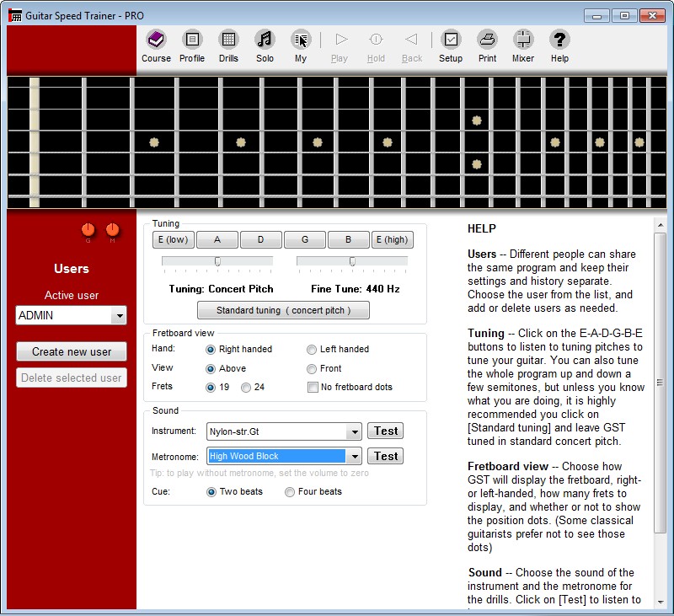Play the B string tuning pitch
The width and height of the screenshot is (674, 616).
(x=349, y=240)
